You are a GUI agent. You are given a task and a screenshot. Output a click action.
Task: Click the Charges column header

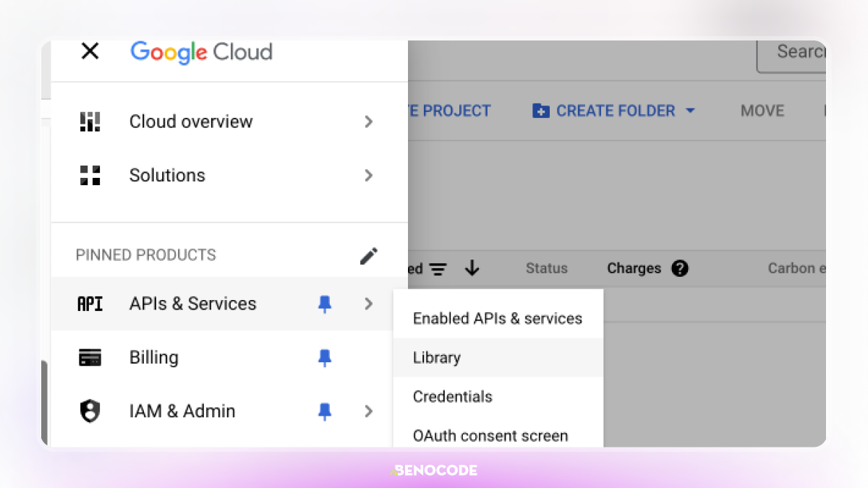(634, 268)
